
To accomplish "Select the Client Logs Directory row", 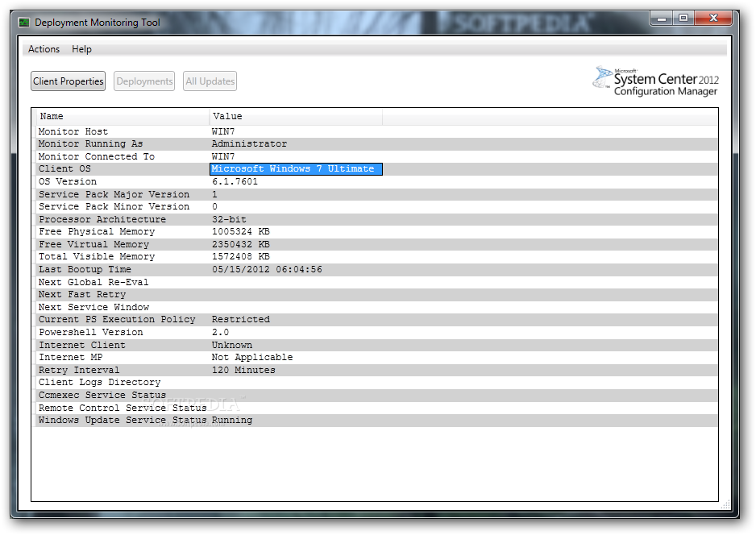I will [377, 382].
